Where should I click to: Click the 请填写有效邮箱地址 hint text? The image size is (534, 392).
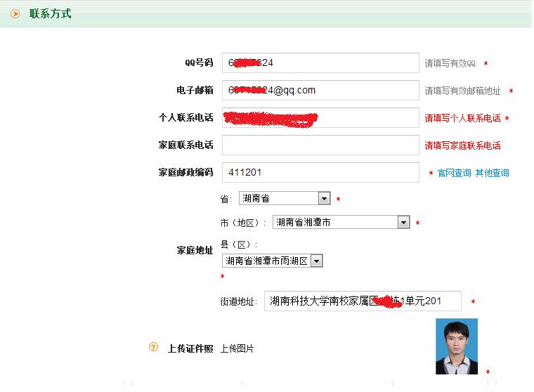click(x=462, y=91)
